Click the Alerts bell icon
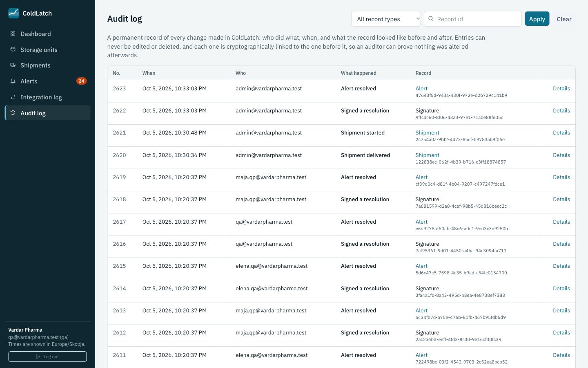The width and height of the screenshot is (588, 368). [13, 81]
